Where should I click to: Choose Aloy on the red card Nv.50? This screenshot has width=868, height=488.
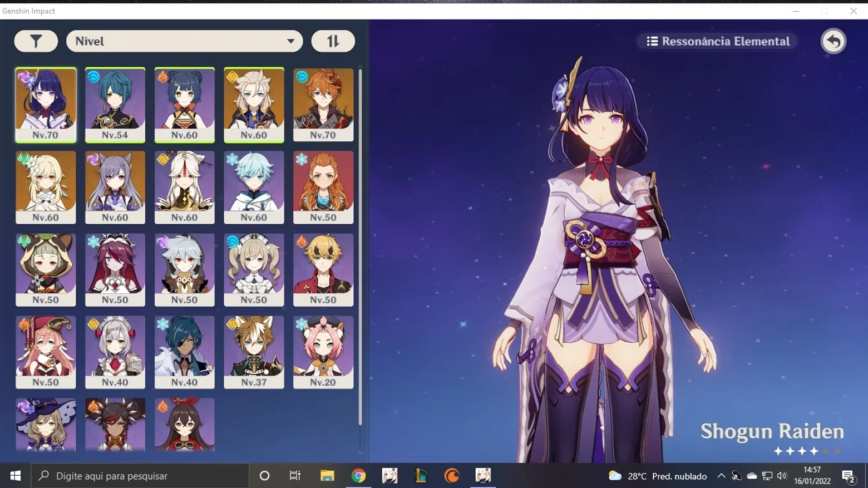pos(323,188)
